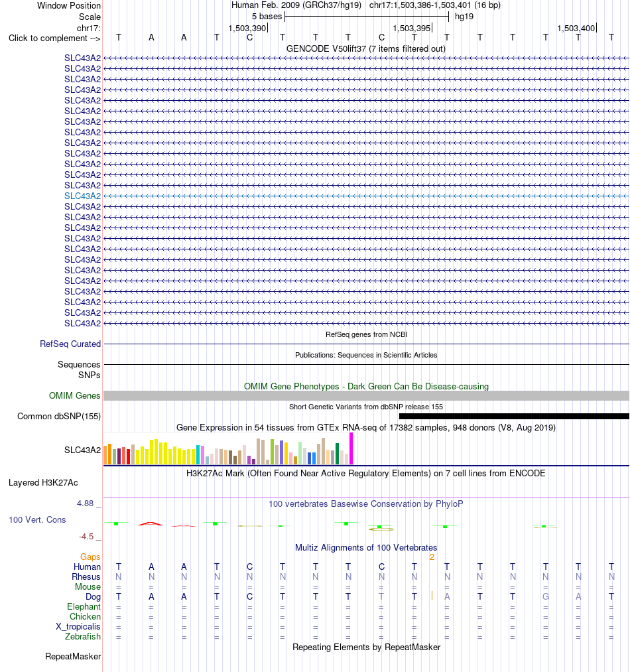Select the 'Zebrafish' alignment row label
The image size is (630, 672).
coord(83,636)
